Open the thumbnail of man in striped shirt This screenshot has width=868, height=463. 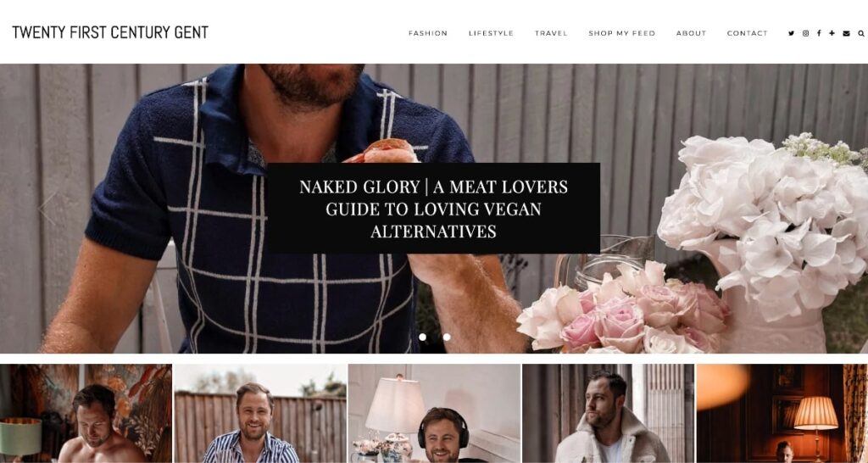tap(260, 413)
